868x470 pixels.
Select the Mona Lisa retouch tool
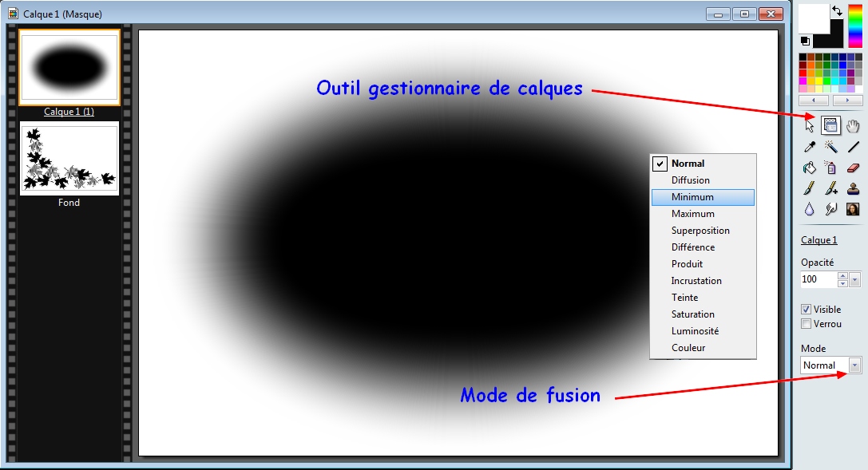[x=853, y=209]
